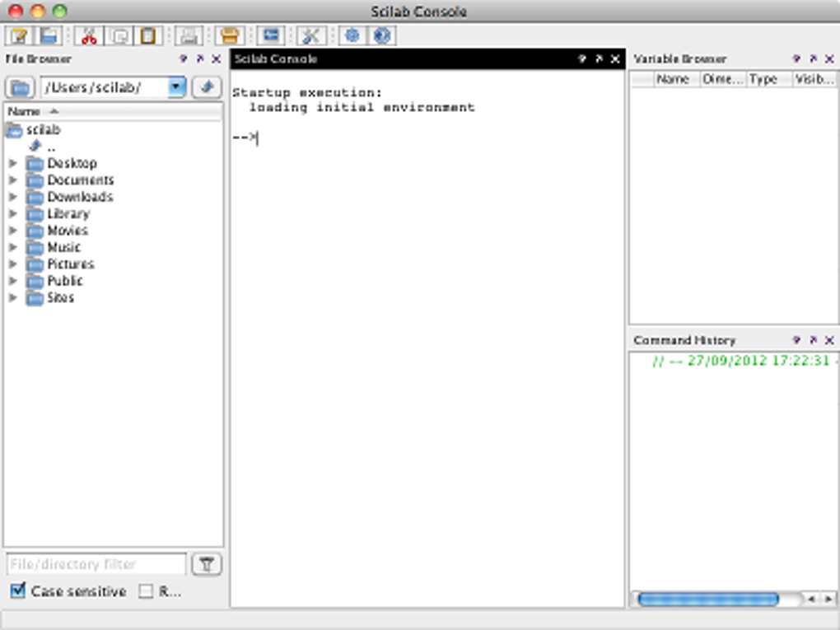Go to parent directory using arrow button
840x630 pixels.
[x=207, y=87]
